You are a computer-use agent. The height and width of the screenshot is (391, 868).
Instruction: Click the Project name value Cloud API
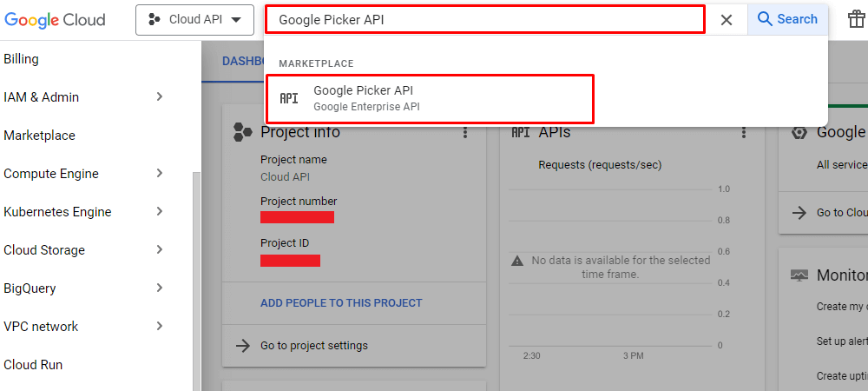click(x=285, y=177)
